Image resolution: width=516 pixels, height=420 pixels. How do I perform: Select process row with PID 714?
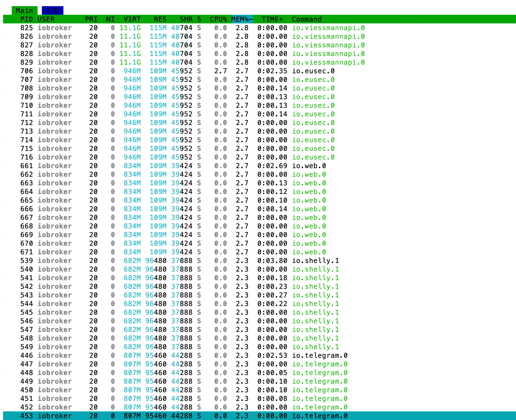[259, 140]
